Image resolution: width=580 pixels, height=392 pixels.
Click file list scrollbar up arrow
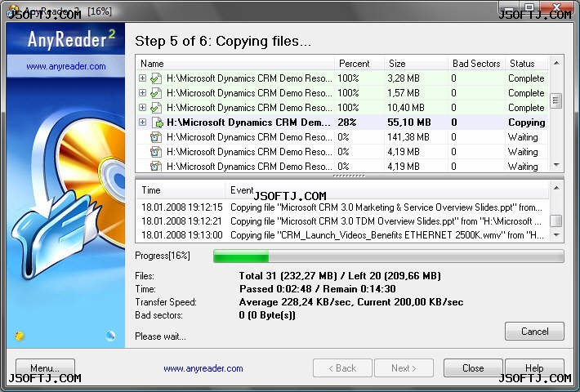click(556, 63)
